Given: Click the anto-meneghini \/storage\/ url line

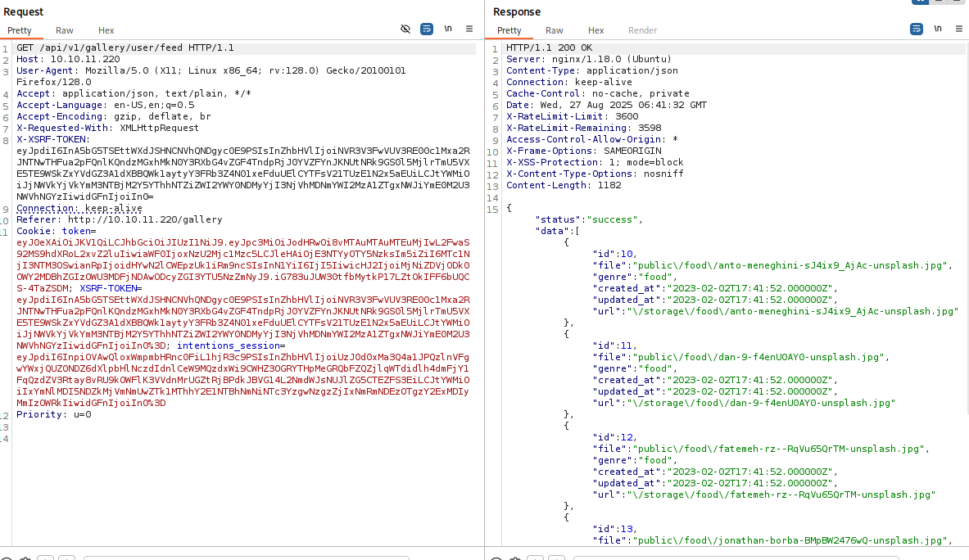Looking at the screenshot, I should tap(776, 311).
